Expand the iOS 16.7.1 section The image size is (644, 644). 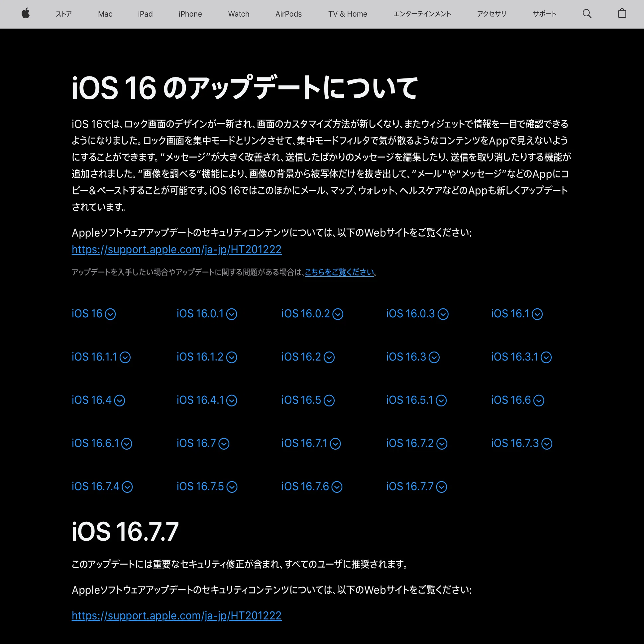[x=311, y=443]
